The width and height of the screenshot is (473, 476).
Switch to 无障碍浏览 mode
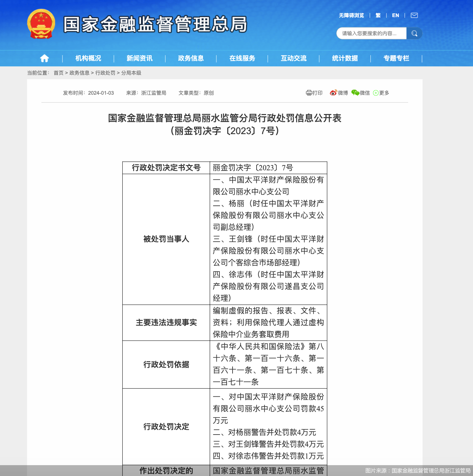coord(351,15)
